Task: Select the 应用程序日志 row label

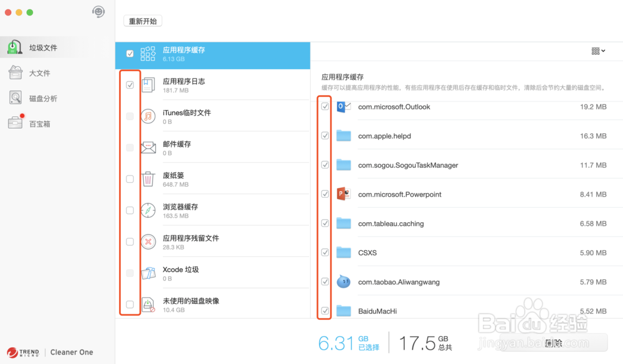Action: 184,82
